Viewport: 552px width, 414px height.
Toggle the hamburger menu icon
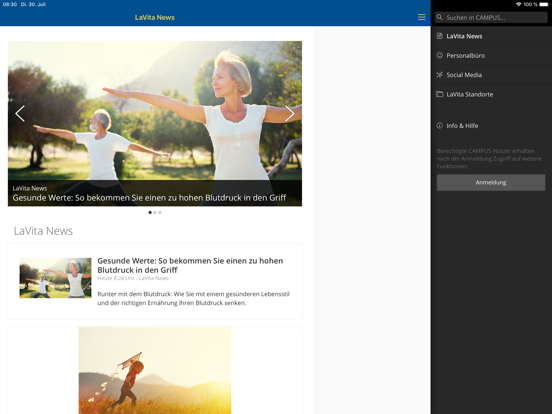point(421,17)
